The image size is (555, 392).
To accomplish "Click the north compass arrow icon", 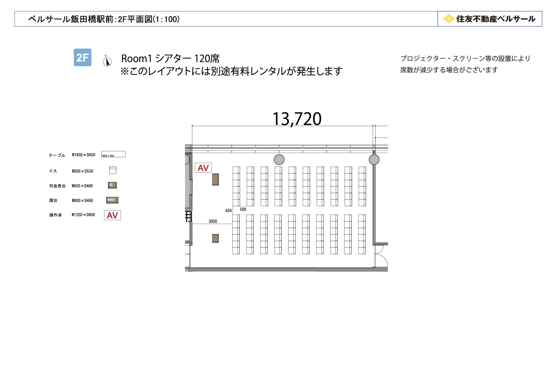I will pyautogui.click(x=107, y=61).
